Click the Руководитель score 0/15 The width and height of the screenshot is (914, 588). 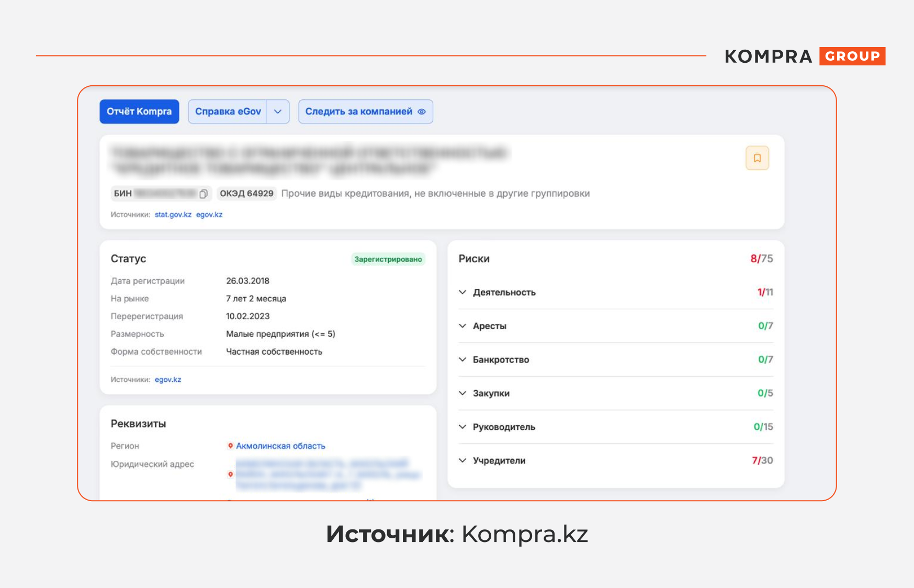[763, 427]
